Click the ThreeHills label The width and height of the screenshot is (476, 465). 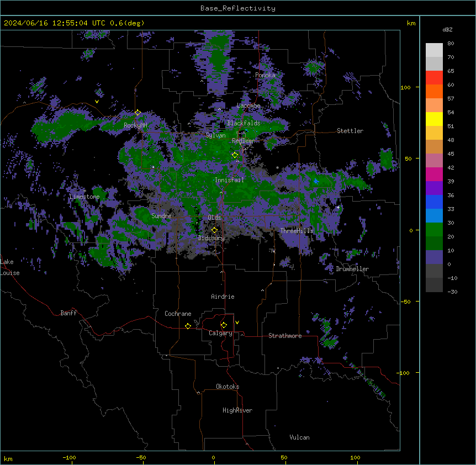[x=297, y=231]
